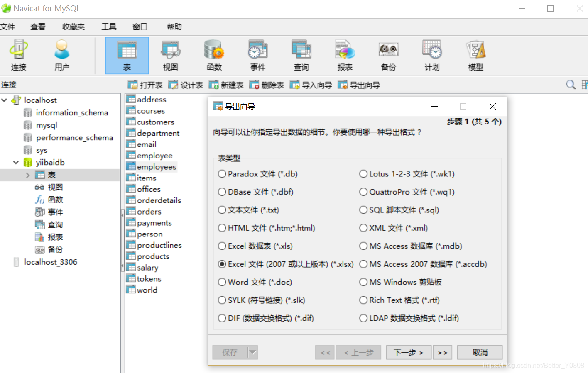Image resolution: width=588 pixels, height=373 pixels.
Task: Click 删除表 delete table button
Action: (x=267, y=85)
